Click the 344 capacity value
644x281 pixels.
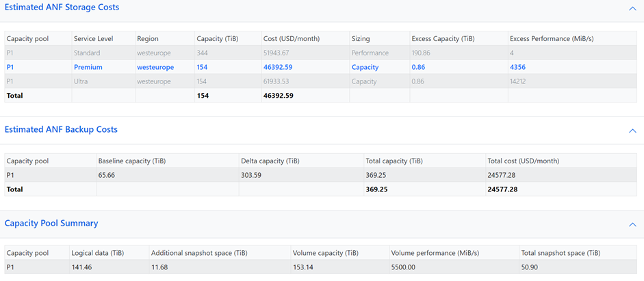tap(202, 53)
